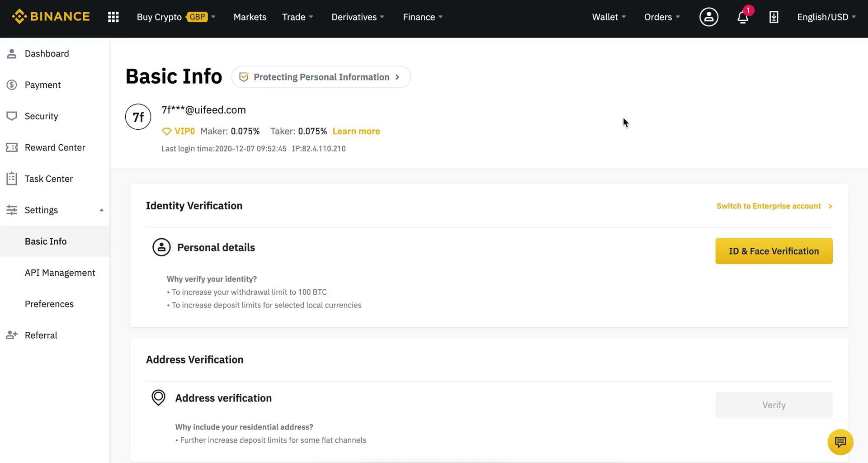
Task: Open Dashboard in the sidebar
Action: click(x=55, y=54)
